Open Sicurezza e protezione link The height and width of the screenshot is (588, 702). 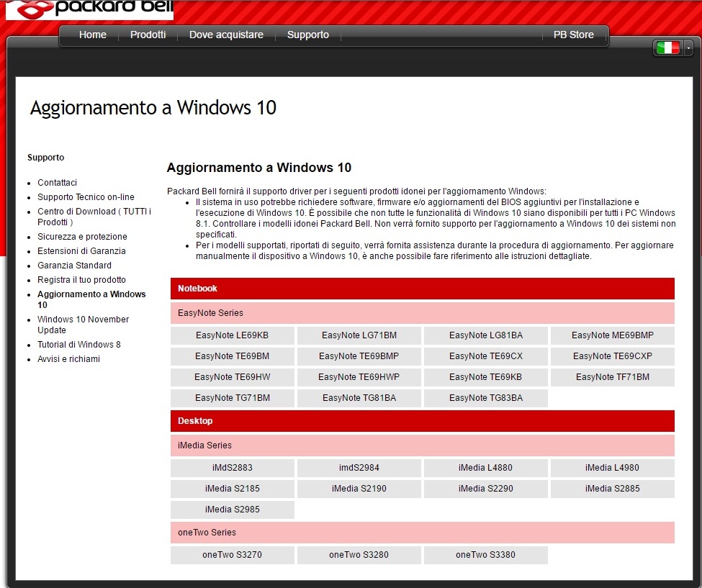82,236
